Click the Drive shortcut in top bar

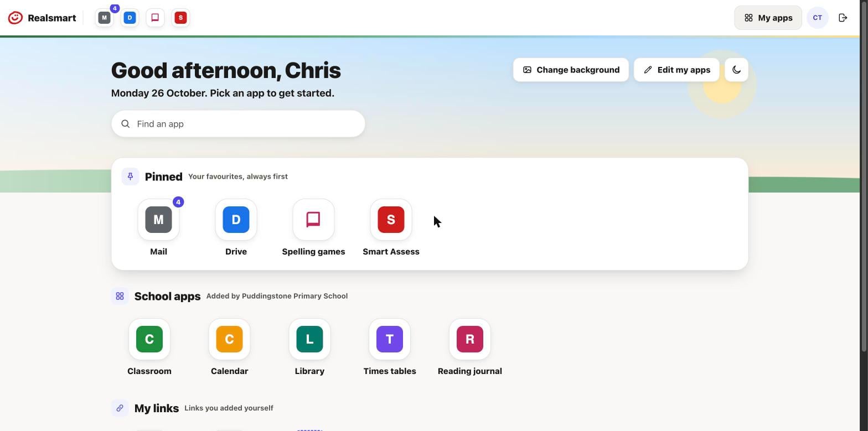point(130,18)
